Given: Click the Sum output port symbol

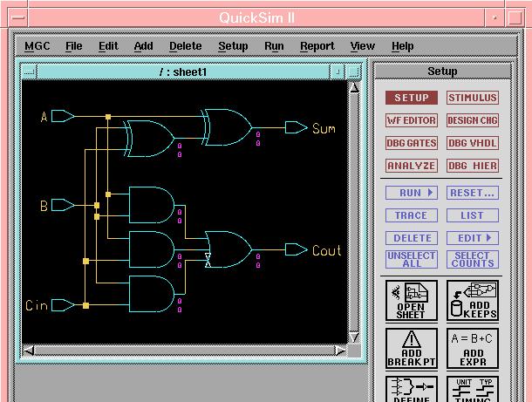Looking at the screenshot, I should click(x=296, y=128).
